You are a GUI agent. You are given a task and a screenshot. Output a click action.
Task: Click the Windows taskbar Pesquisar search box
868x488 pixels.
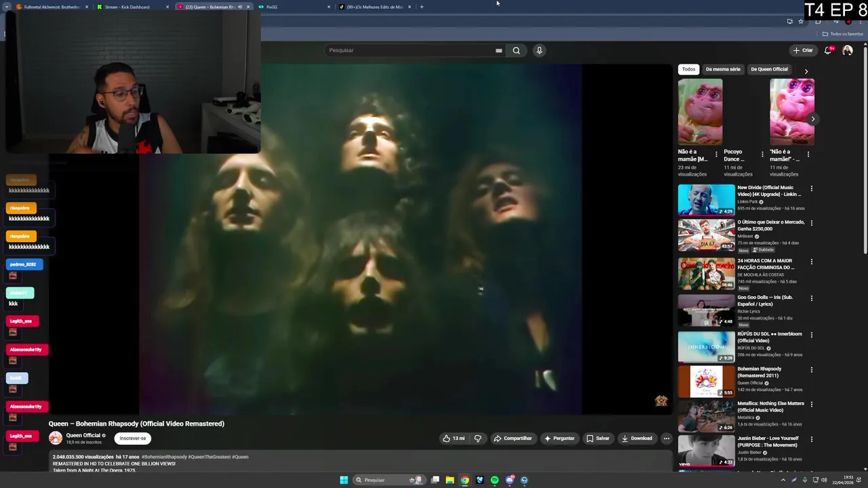[389, 480]
